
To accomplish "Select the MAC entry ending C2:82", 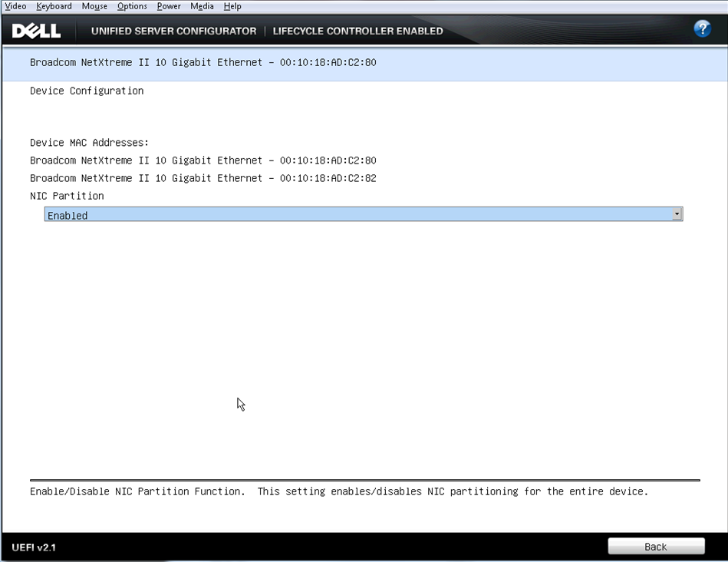I will [203, 178].
